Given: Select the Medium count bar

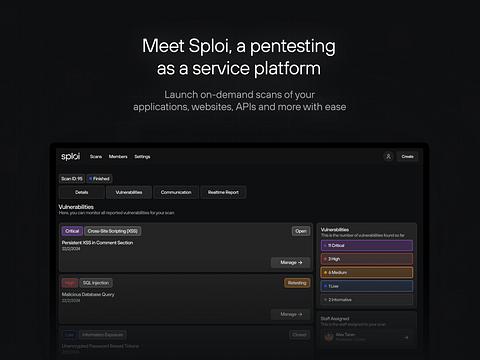Looking at the screenshot, I should [x=367, y=272].
